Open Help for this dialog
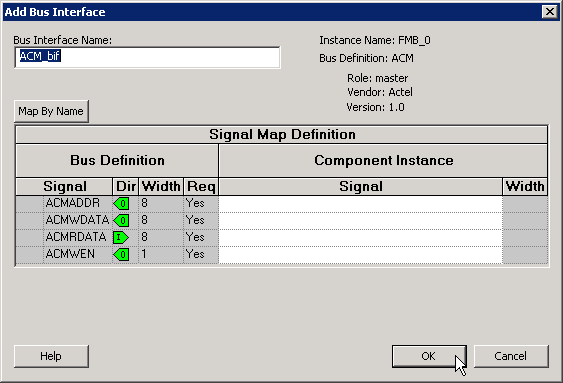This screenshot has width=563, height=383. 51,356
